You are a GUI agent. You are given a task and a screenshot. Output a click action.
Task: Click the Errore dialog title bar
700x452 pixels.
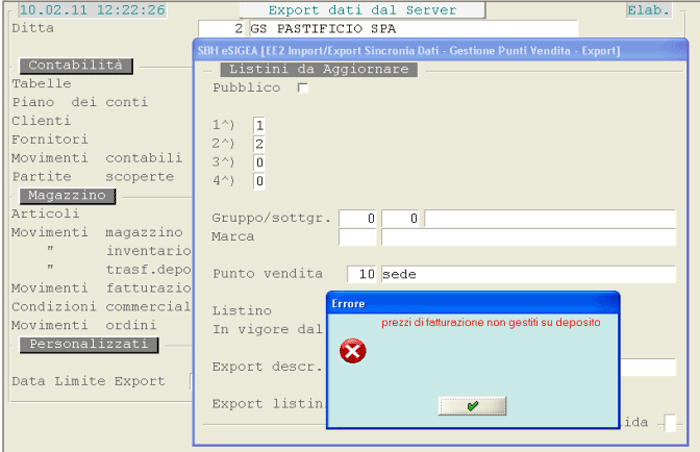(472, 303)
